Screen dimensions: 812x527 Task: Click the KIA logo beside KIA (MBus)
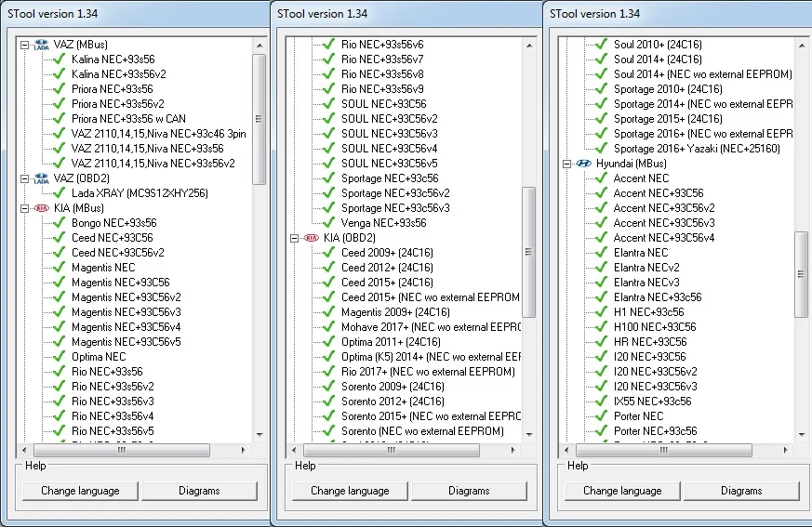pyautogui.click(x=42, y=208)
